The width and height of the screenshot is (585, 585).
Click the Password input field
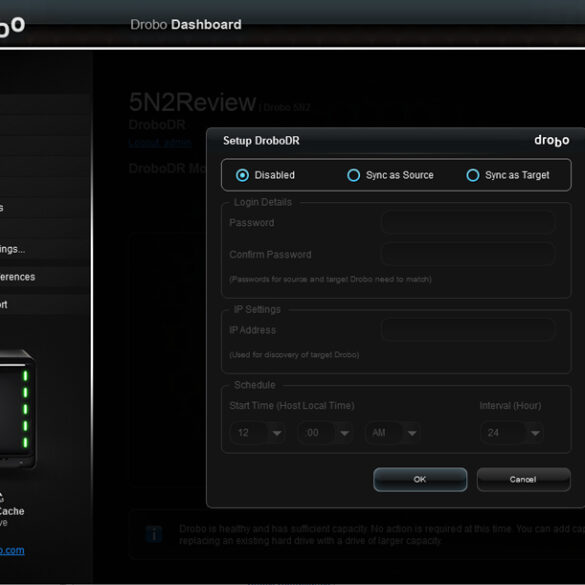click(468, 223)
